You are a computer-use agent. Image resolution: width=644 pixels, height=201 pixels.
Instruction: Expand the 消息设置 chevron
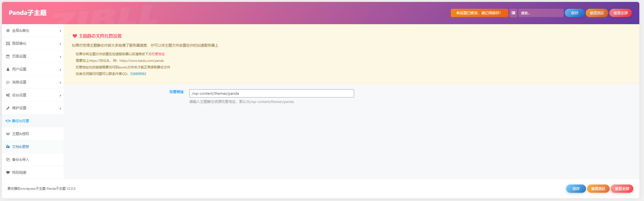click(x=60, y=83)
